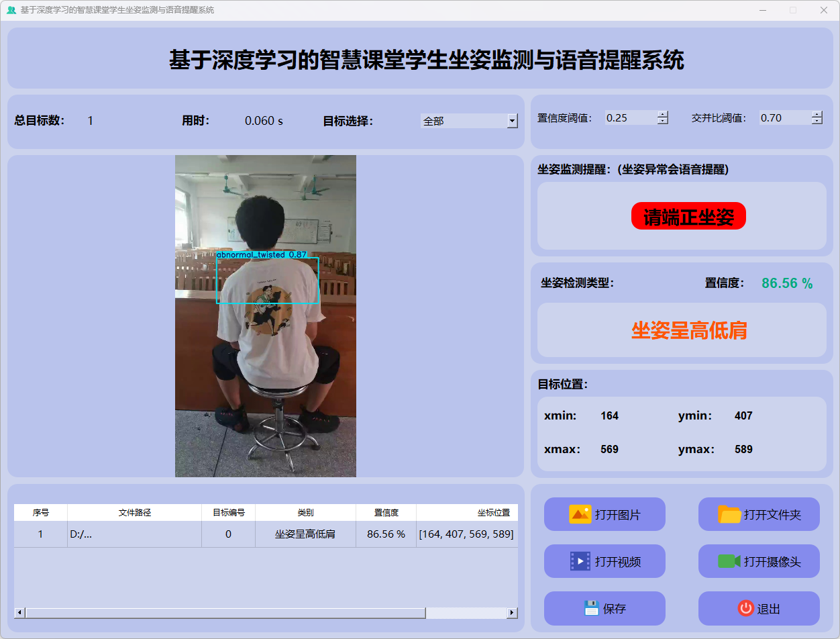Image resolution: width=840 pixels, height=639 pixels.
Task: Increase the 交并比阈值 value with up arrow
Action: click(x=817, y=114)
